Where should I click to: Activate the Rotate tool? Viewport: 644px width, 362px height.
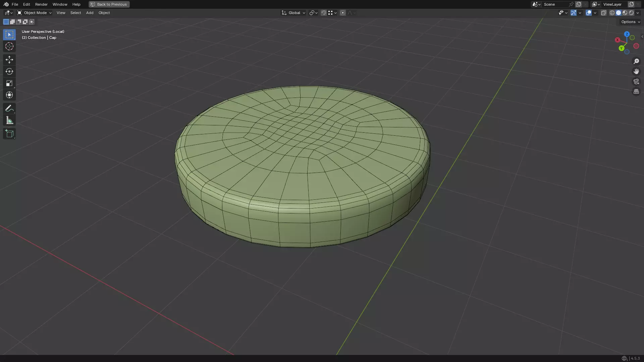pos(9,71)
